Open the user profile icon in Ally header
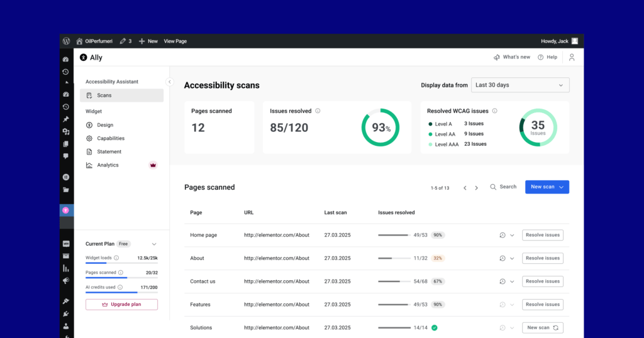The height and width of the screenshot is (338, 644). (571, 57)
